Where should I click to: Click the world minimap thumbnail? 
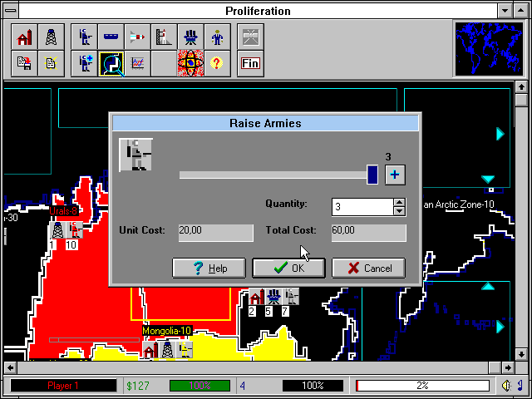pyautogui.click(x=489, y=48)
